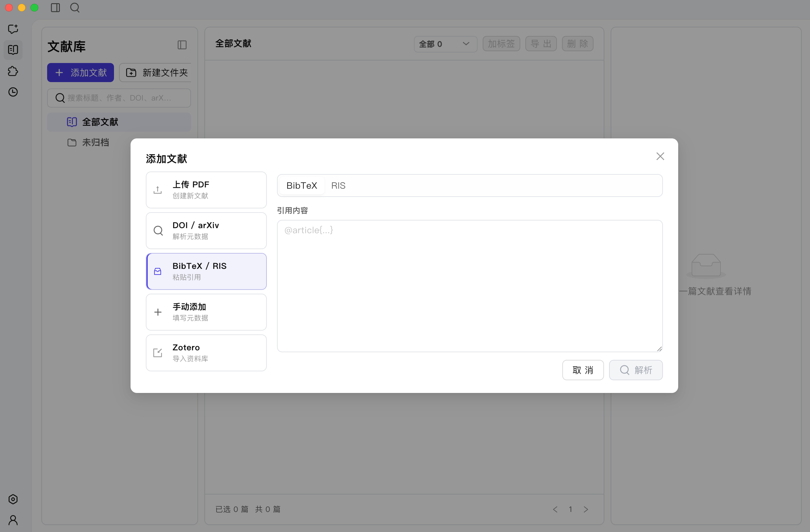
Task: Click the upload icon beside 上传 PDF
Action: tap(158, 190)
